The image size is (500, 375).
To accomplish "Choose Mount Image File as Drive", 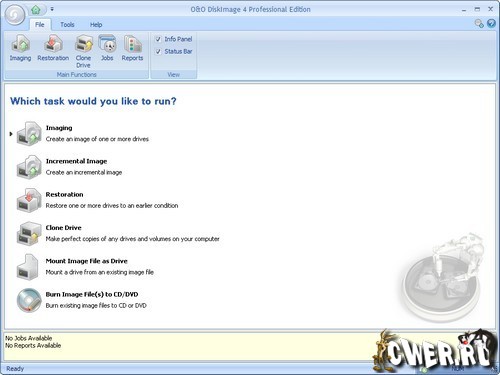I will click(x=87, y=261).
